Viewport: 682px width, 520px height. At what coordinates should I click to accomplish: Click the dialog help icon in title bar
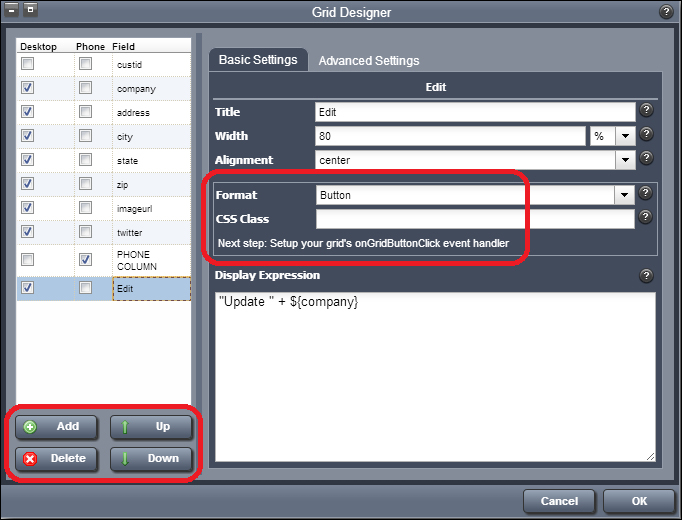pyautogui.click(x=666, y=12)
